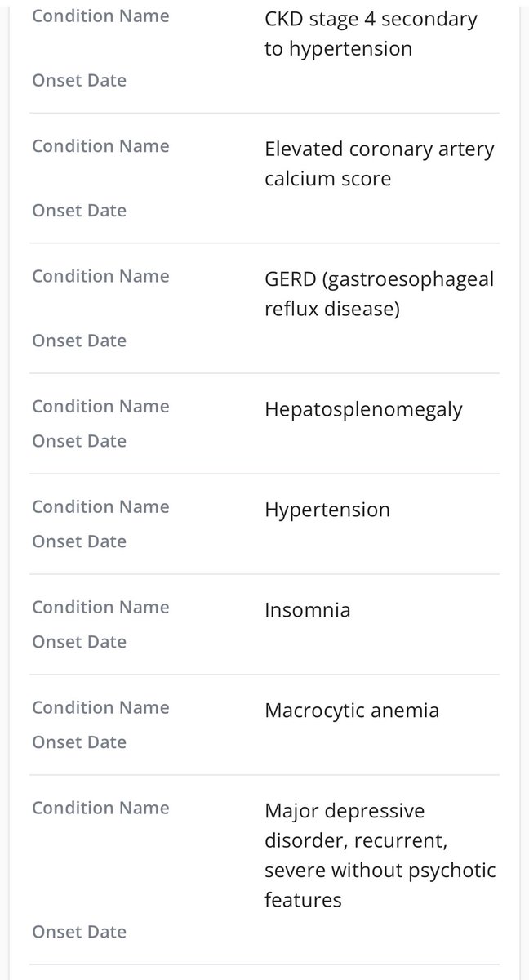Select the Major depressive disorder condition text
Screen dimensions: 529x980
(380, 855)
